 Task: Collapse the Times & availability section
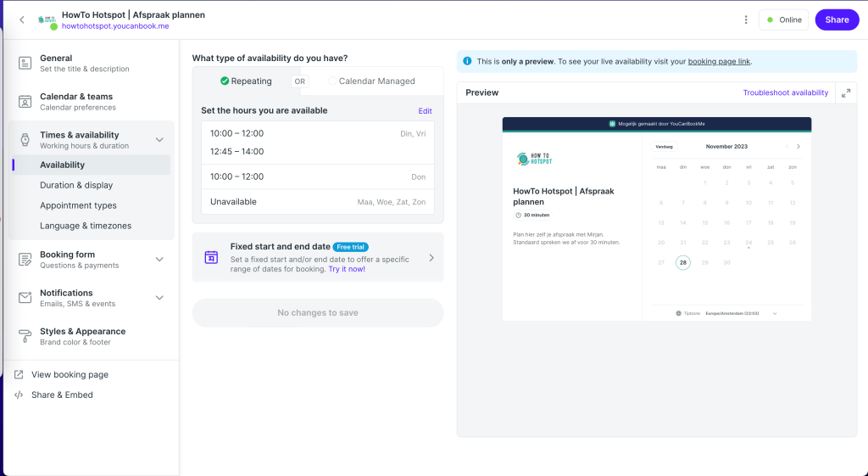click(x=159, y=140)
